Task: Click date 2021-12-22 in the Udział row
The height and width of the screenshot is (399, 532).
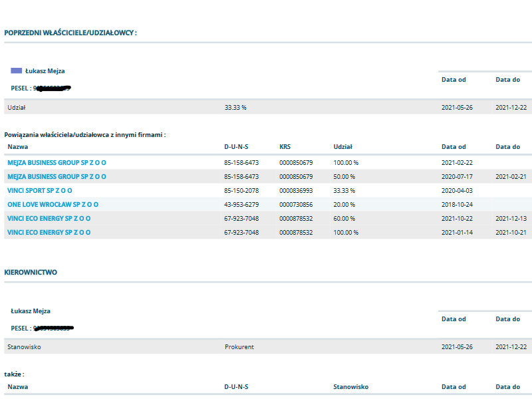Action: 511,108
